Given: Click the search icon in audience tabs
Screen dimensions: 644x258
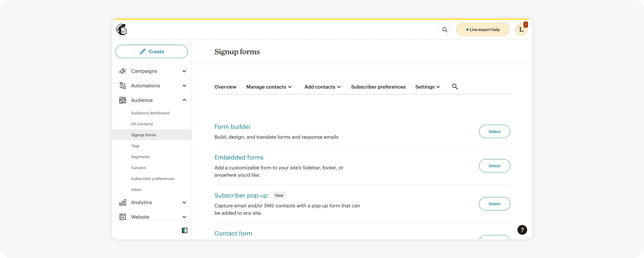Looking at the screenshot, I should tap(455, 87).
